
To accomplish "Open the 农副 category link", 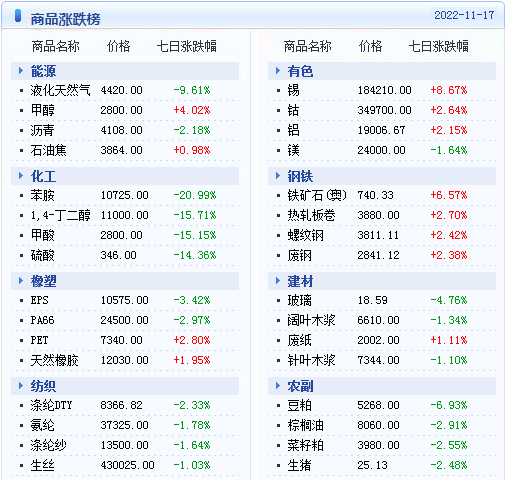I will 300,386.
